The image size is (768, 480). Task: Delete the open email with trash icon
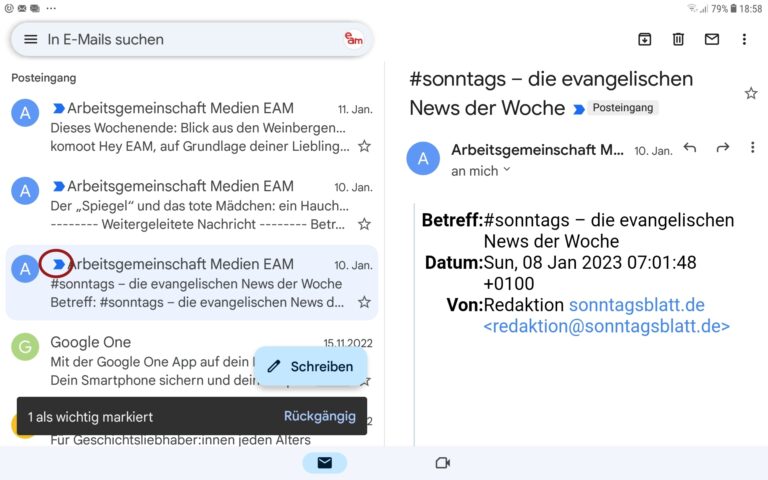[x=678, y=39]
